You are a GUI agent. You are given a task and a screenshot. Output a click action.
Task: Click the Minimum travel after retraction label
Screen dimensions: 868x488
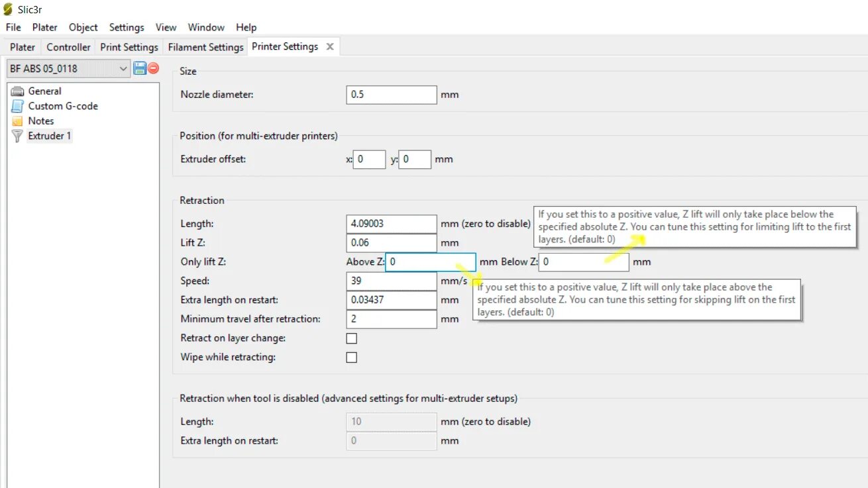point(250,319)
